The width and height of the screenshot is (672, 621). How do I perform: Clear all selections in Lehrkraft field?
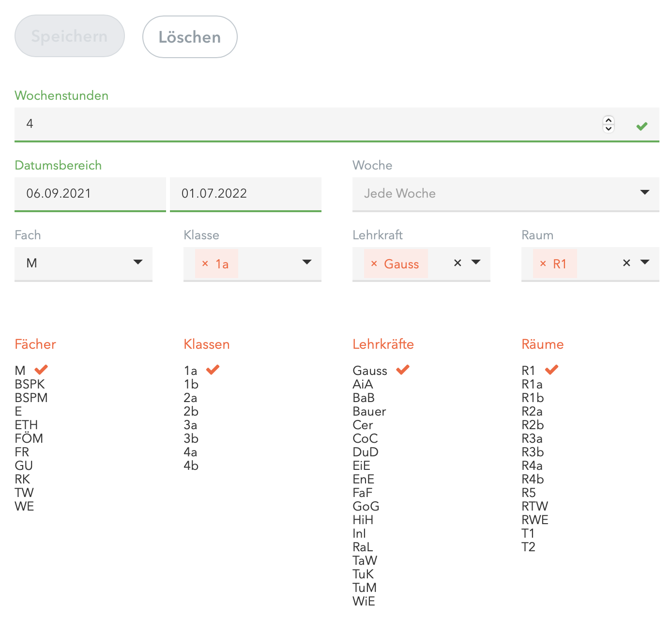click(x=458, y=263)
